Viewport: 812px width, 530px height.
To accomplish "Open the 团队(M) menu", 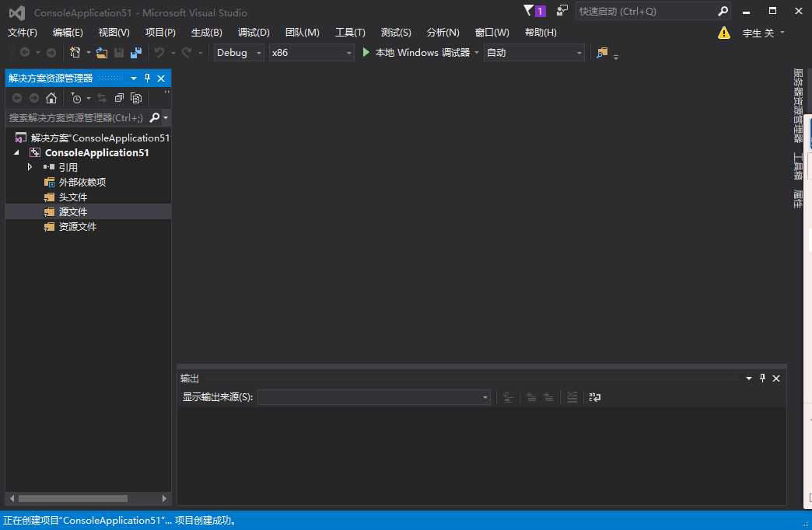I will (x=303, y=32).
